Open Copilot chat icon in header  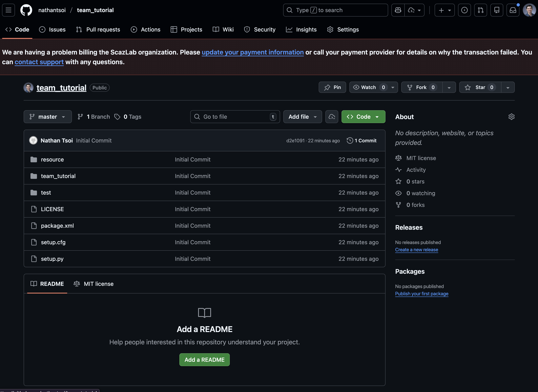click(x=398, y=10)
